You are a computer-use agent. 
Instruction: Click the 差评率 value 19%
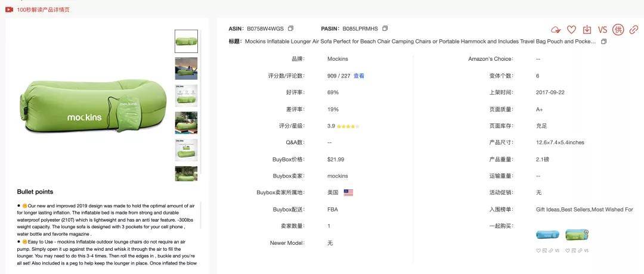click(333, 110)
